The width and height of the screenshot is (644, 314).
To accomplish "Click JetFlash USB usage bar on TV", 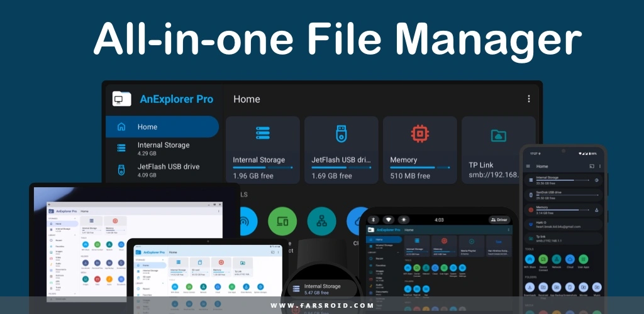I will (x=341, y=168).
